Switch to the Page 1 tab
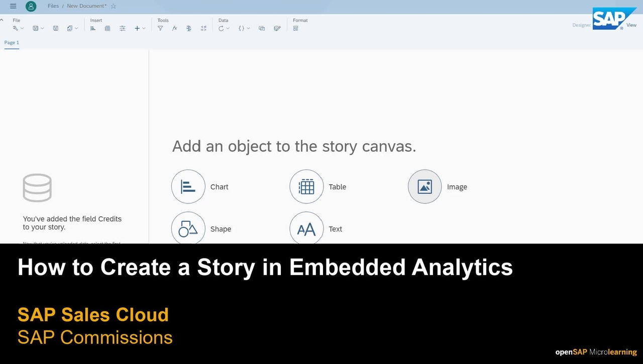Image resolution: width=643 pixels, height=364 pixels. (12, 43)
